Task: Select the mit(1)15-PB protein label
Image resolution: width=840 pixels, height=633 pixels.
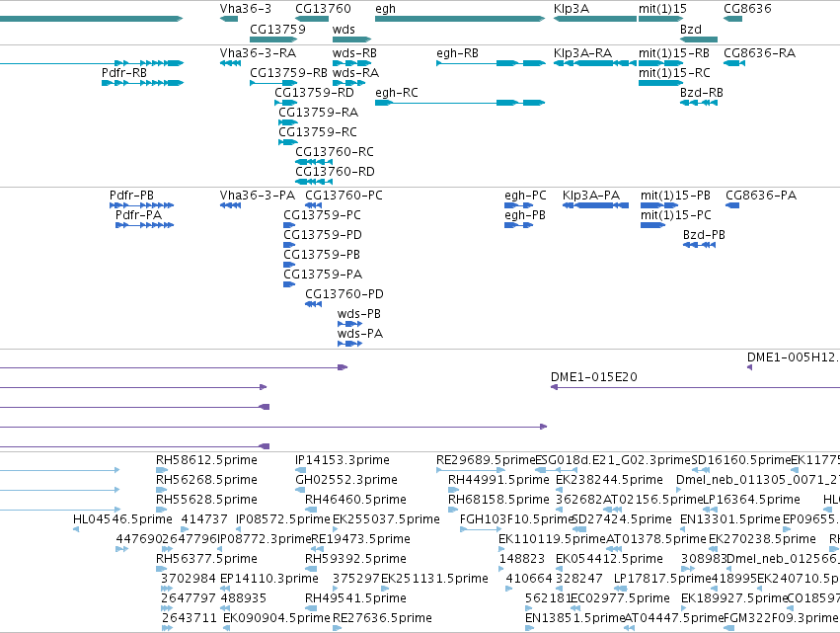Action: (x=675, y=196)
